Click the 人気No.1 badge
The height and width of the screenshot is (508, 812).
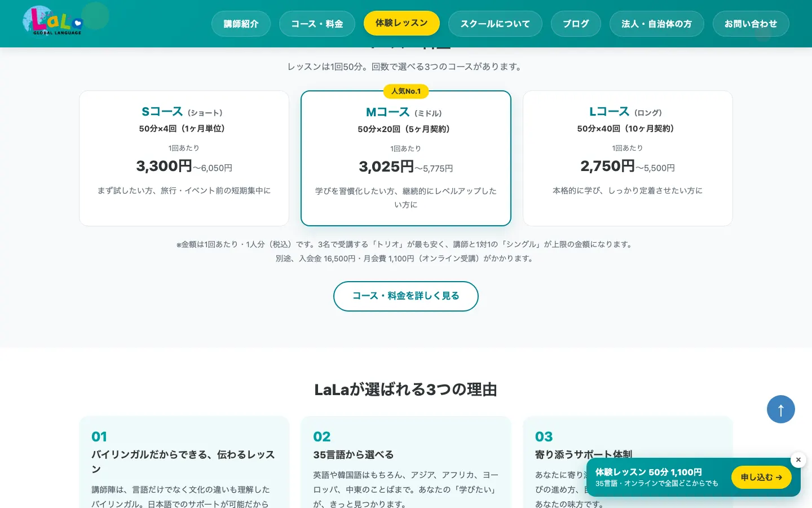406,91
